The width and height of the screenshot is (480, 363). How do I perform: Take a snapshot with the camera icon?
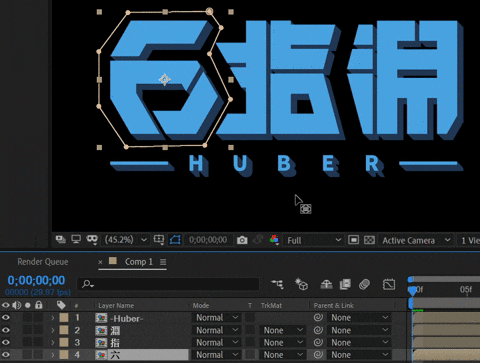242,240
